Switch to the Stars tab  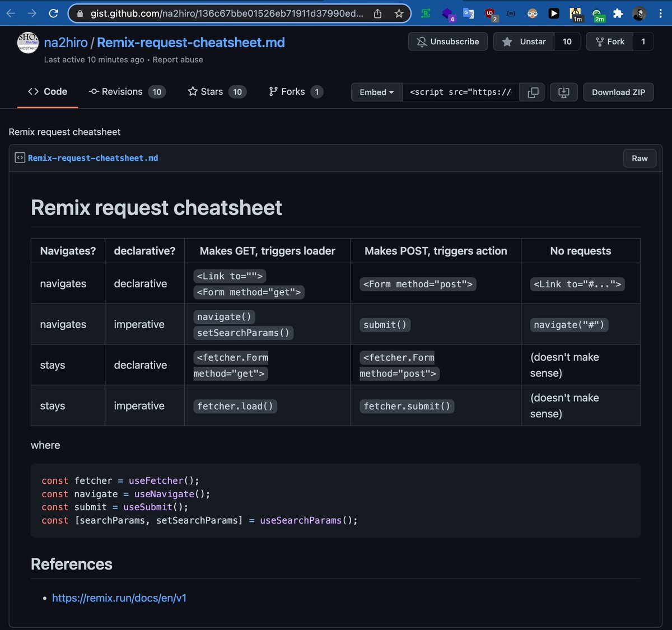pos(217,92)
